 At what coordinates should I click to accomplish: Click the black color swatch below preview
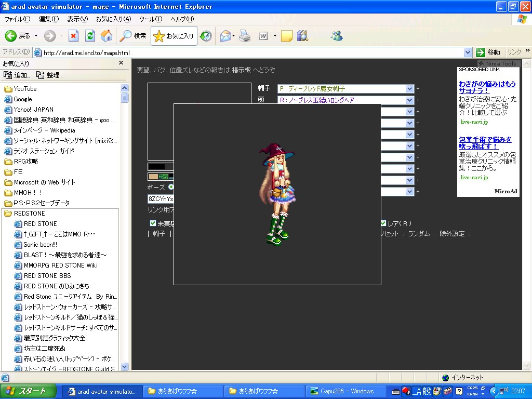tap(156, 167)
